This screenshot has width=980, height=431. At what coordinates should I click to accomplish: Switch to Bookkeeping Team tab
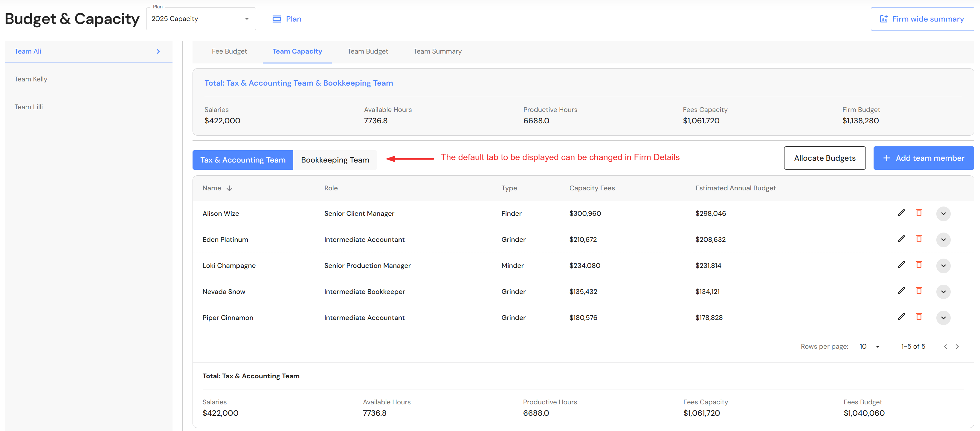(335, 160)
